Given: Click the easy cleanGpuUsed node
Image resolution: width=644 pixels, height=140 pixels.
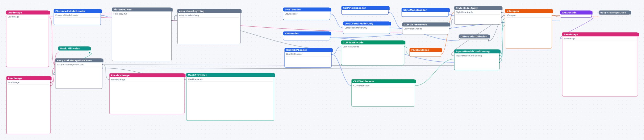Looking at the screenshot, I should pyautogui.click(x=615, y=12).
